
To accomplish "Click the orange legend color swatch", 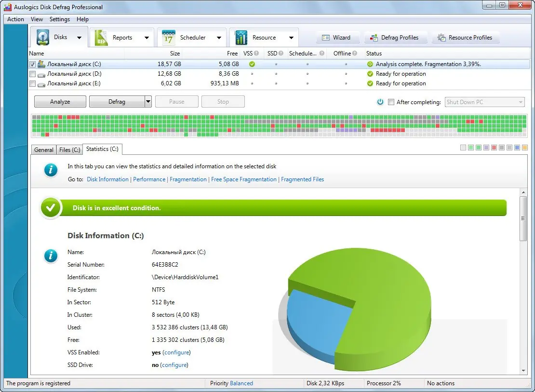I will coord(525,148).
